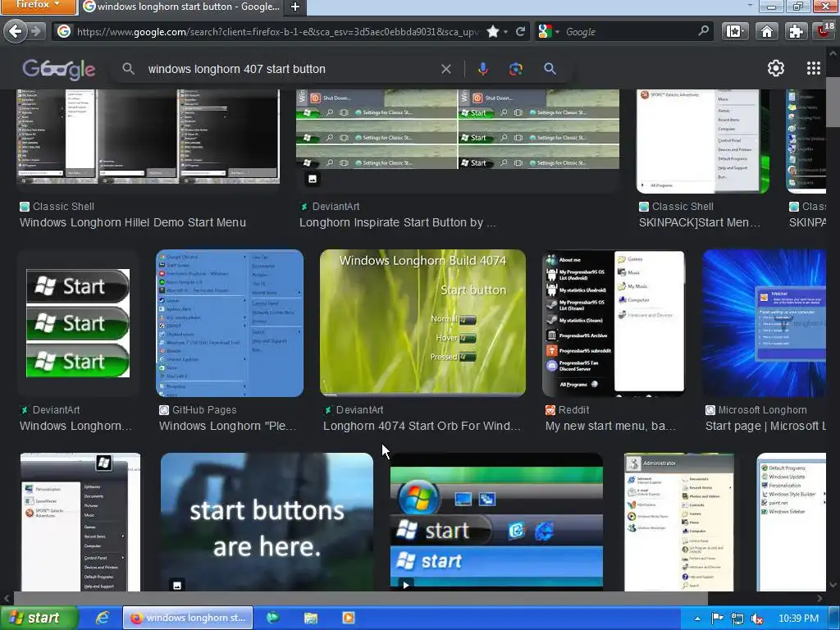Click inside the Google search query field
840x630 pixels.
[x=290, y=69]
